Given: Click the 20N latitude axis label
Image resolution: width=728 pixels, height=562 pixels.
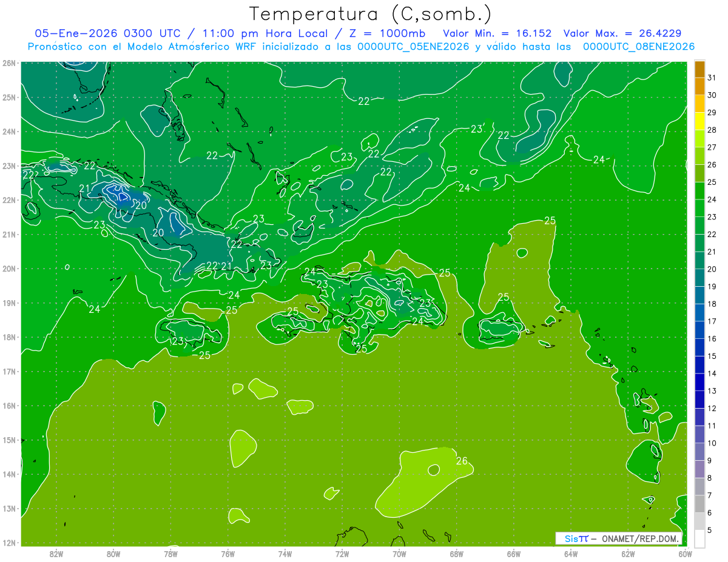Looking at the screenshot, I should (8, 269).
